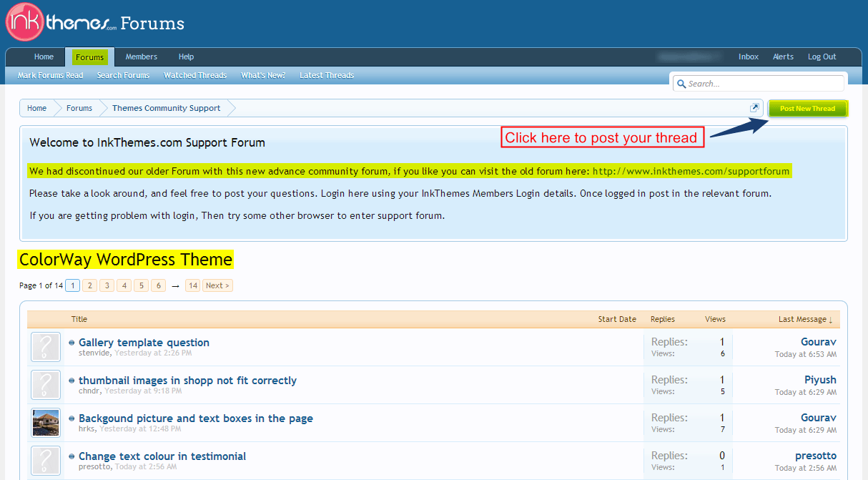Open Latest Threads link
The width and height of the screenshot is (868, 480).
tap(327, 75)
